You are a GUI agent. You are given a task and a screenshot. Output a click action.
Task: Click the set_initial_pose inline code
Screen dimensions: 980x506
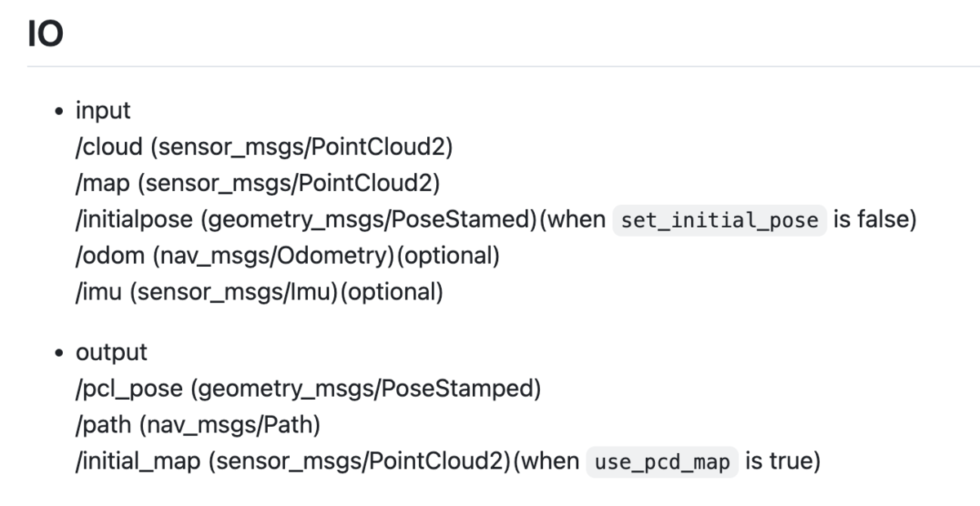pos(719,220)
